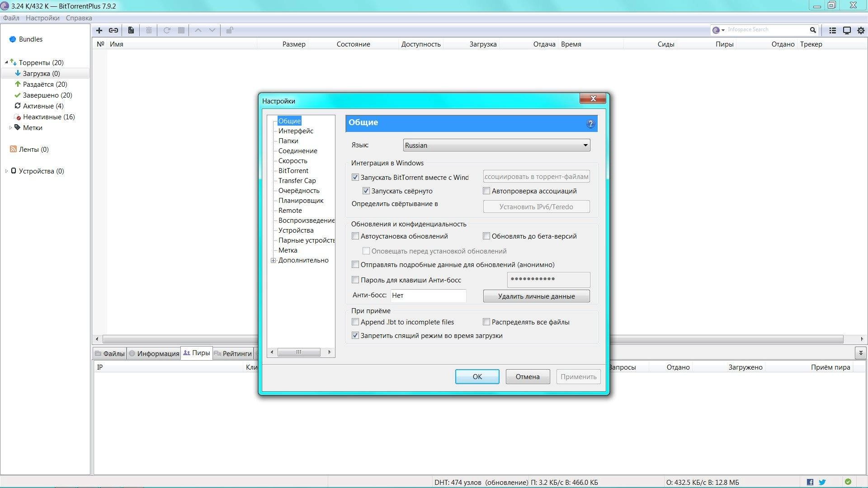The width and height of the screenshot is (868, 488).
Task: Toggle Запретить спящий режим во время загрузки
Action: pyautogui.click(x=355, y=335)
